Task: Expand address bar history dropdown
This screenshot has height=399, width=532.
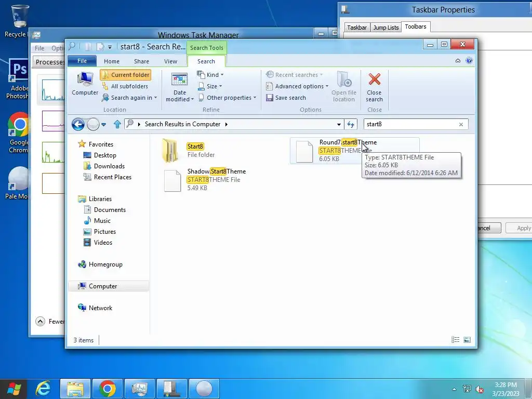Action: tap(339, 125)
